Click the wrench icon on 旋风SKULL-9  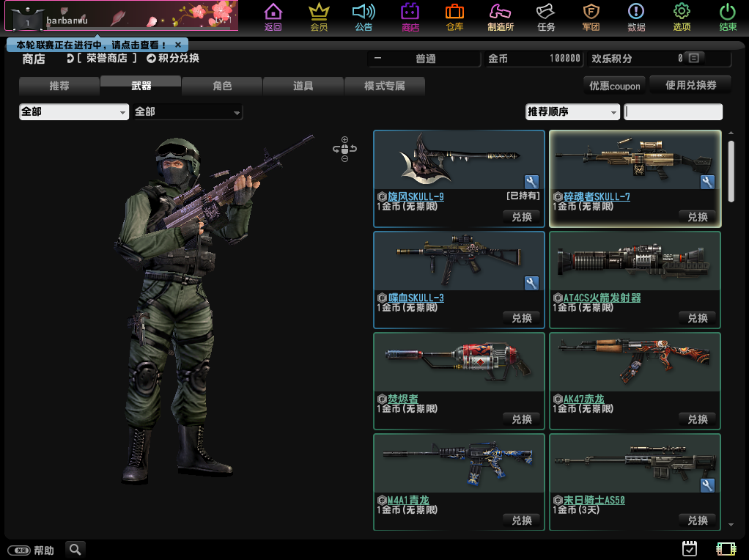531,182
